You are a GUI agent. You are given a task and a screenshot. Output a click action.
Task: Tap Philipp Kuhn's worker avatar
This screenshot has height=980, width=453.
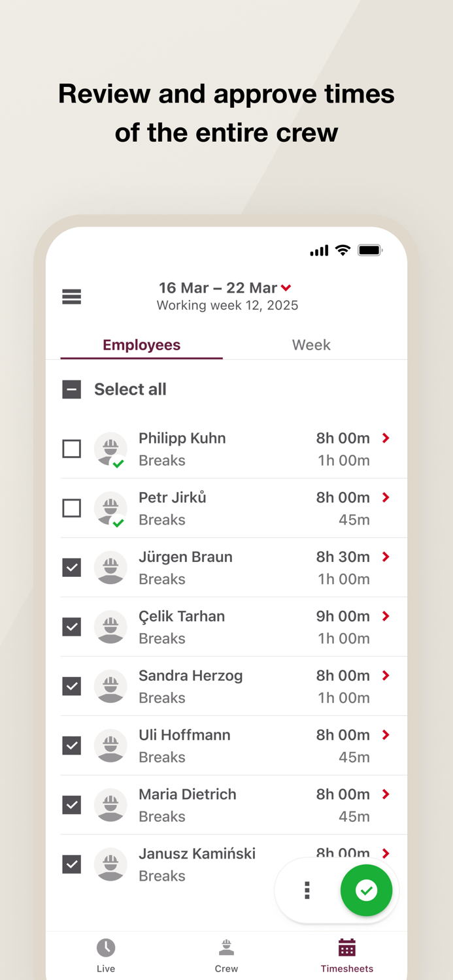click(x=110, y=449)
